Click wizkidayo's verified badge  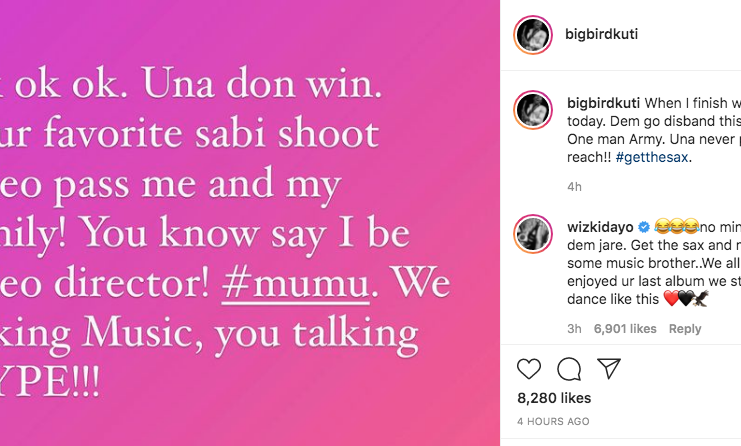645,225
